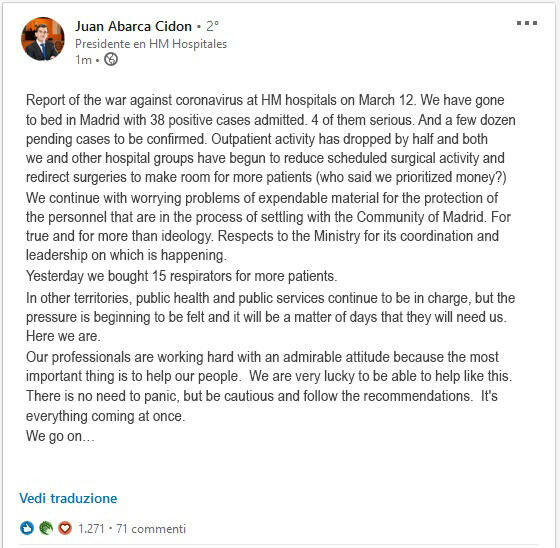This screenshot has height=548, width=560.
Task: Click the paragraph starting "Report of the war"
Action: pyautogui.click(x=270, y=139)
